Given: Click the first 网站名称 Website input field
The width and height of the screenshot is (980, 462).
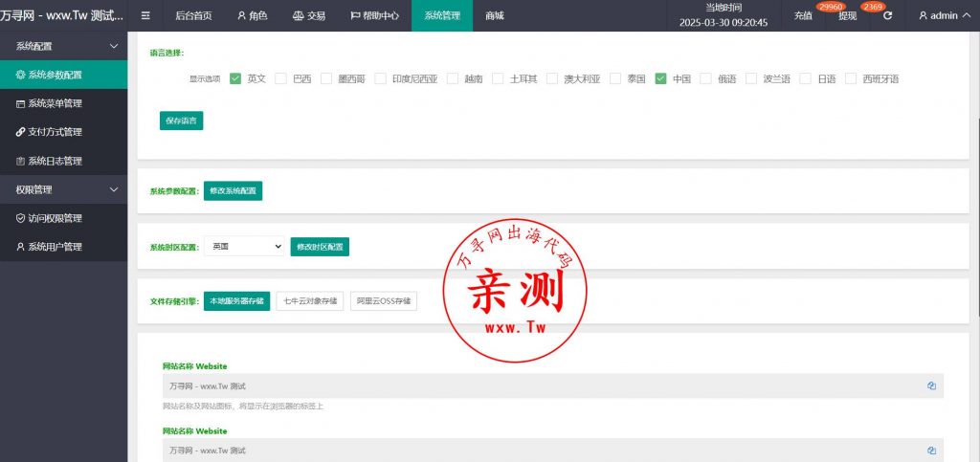Looking at the screenshot, I should click(x=553, y=385).
